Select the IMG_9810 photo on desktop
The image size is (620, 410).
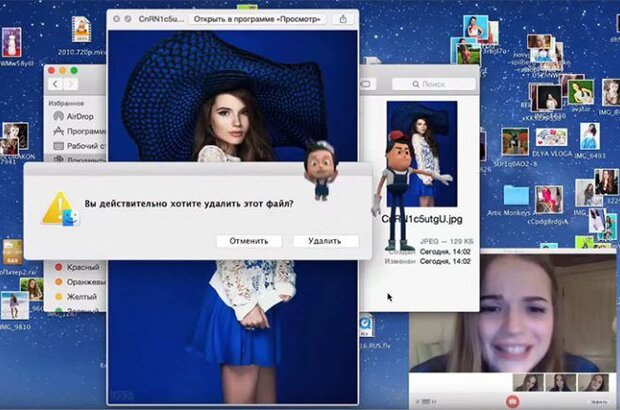15,305
